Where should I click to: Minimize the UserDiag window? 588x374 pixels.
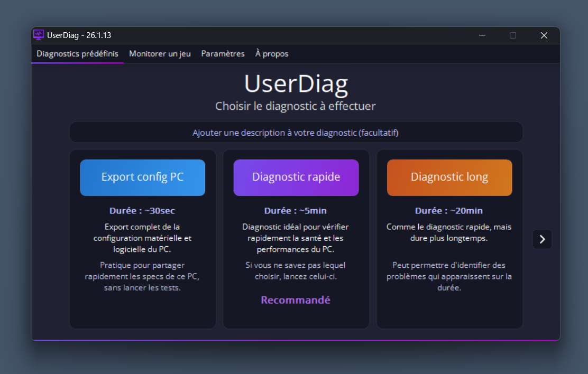[x=482, y=35]
